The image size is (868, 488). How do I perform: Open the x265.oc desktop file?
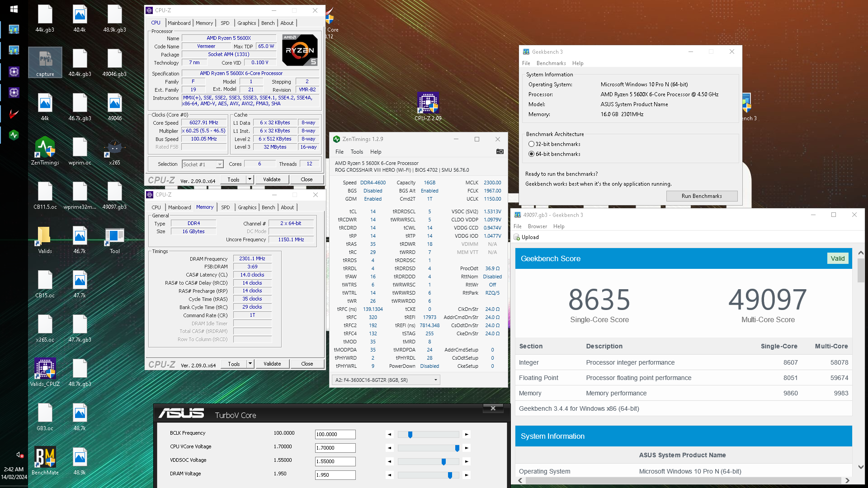[x=45, y=328]
